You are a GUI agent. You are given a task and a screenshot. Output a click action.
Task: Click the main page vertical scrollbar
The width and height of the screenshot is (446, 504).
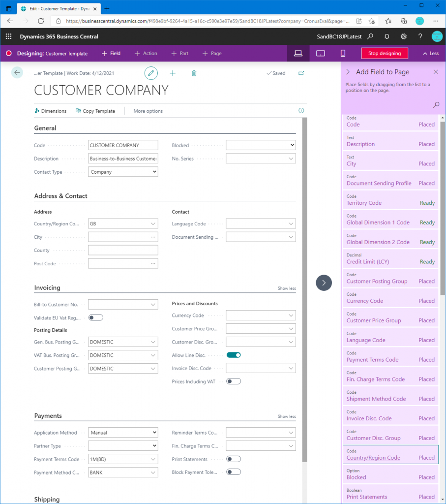pyautogui.click(x=304, y=289)
